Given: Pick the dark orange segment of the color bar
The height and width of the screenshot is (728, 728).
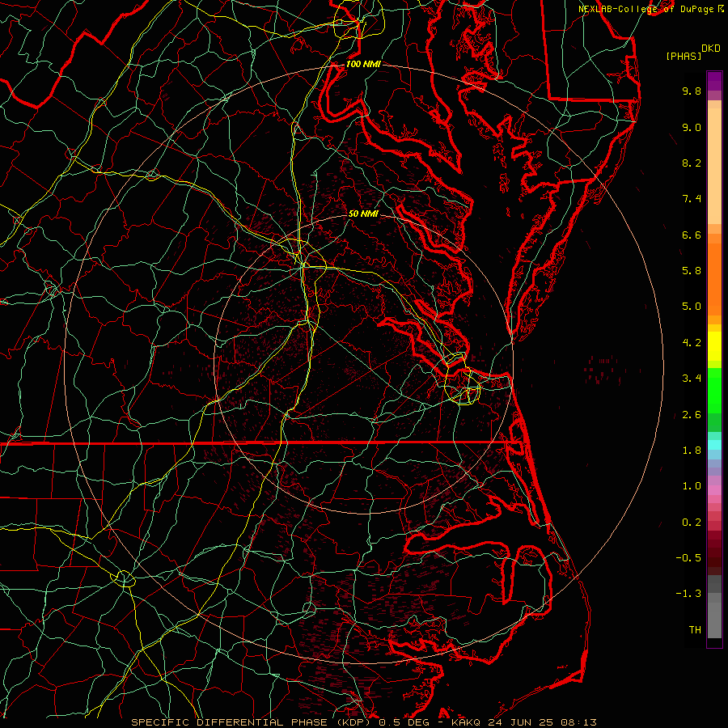Looking at the screenshot, I should (714, 280).
